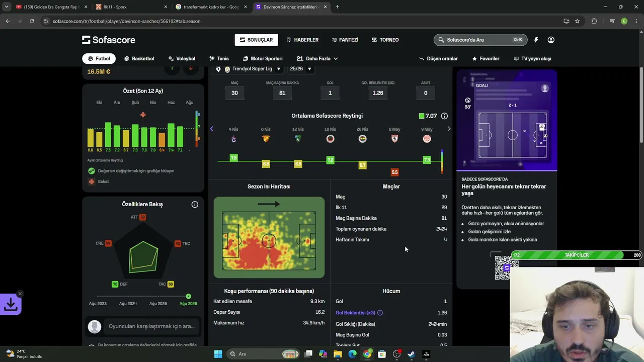Open the HABERLER section

click(302, 40)
